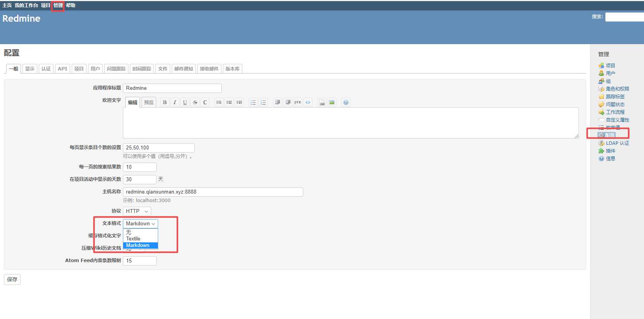The width and height of the screenshot is (644, 319).
Task: Open 主页 in the top menu
Action: pyautogui.click(x=7, y=5)
